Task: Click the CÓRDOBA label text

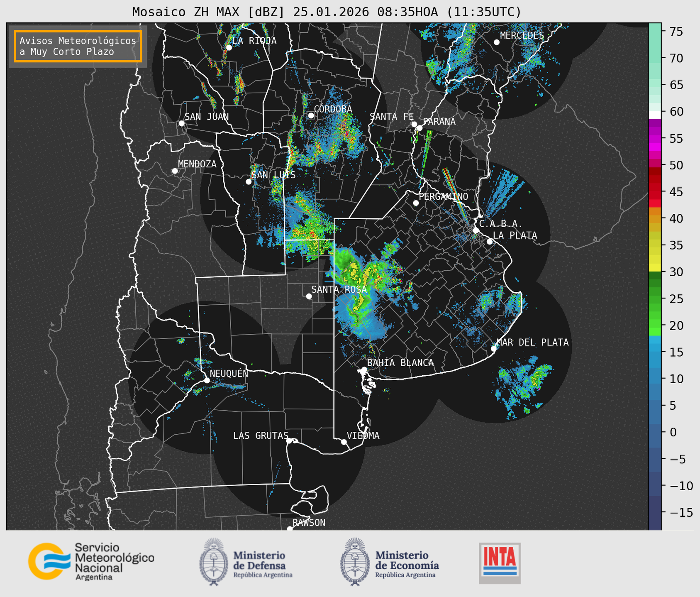Action: [x=333, y=109]
